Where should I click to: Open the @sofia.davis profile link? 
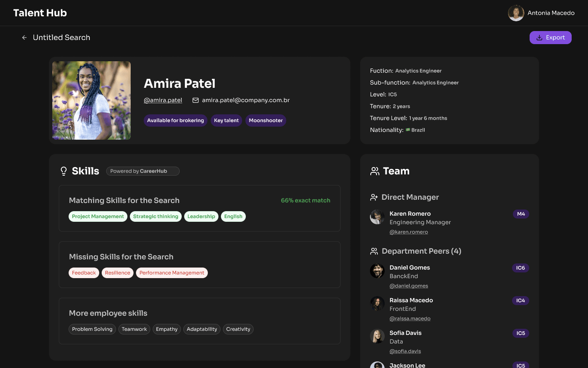405,351
